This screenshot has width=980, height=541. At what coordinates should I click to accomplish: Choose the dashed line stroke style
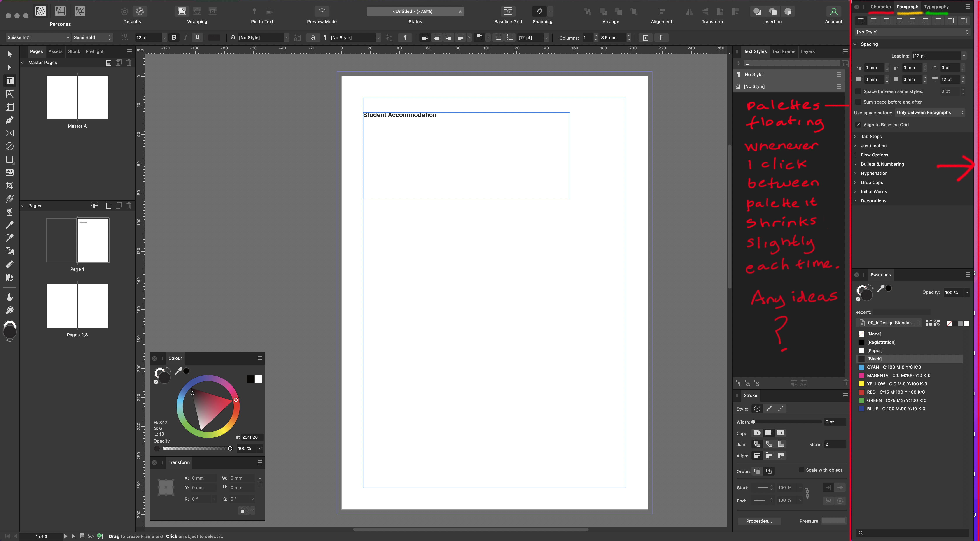pos(781,409)
